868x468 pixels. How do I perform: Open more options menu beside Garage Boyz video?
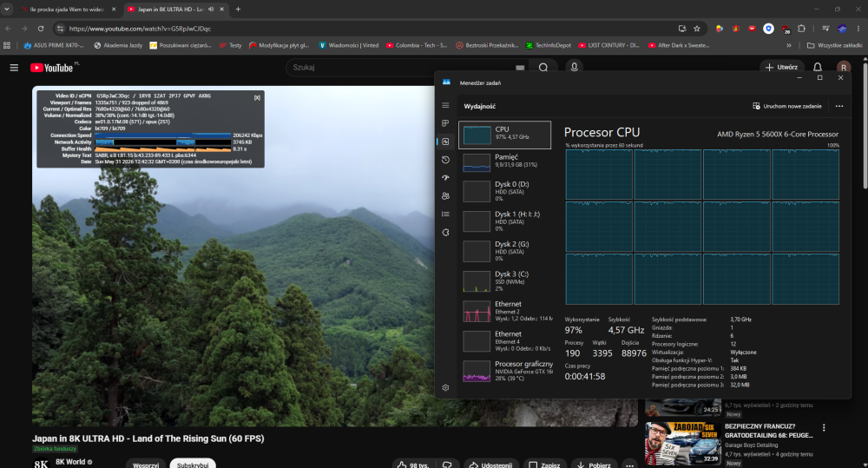click(824, 427)
